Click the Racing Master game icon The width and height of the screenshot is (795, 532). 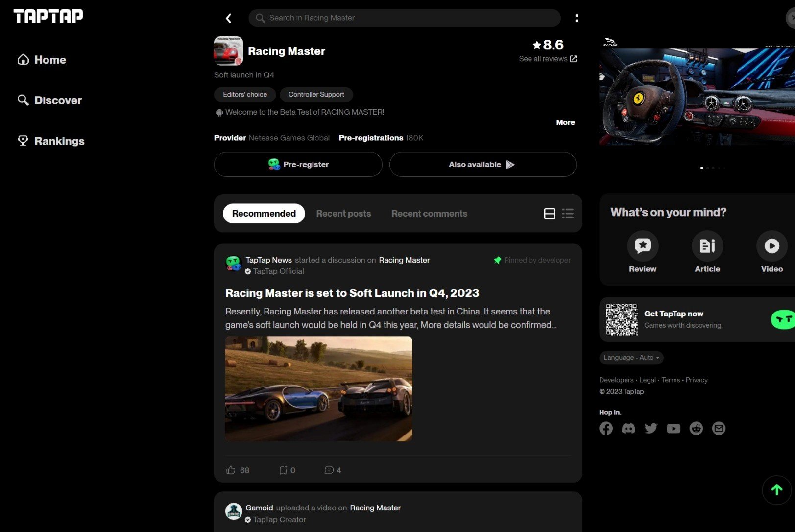click(228, 51)
